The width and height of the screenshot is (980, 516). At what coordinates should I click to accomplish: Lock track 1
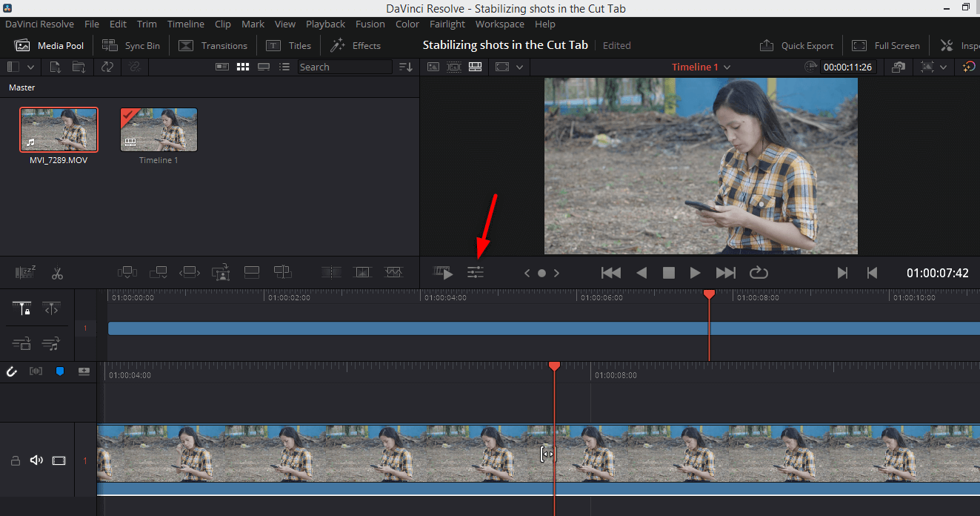15,460
